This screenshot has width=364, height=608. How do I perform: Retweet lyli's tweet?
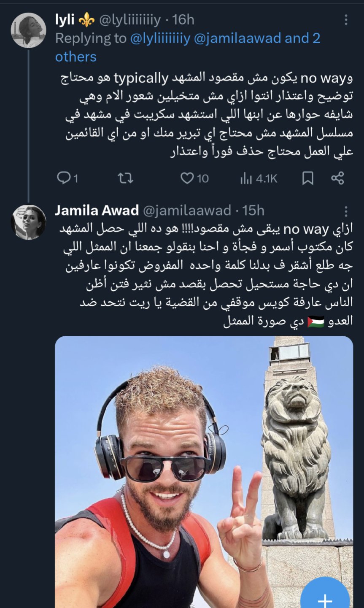[x=125, y=178]
